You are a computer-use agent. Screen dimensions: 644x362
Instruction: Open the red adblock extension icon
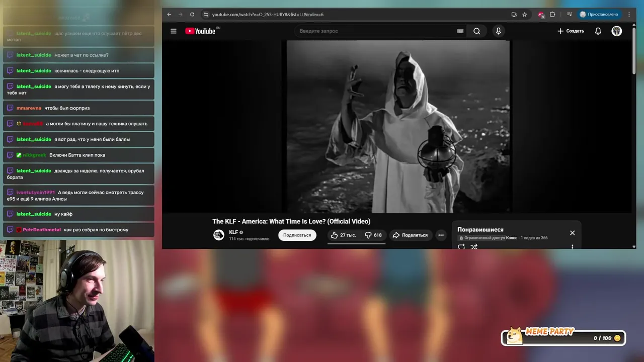click(541, 15)
